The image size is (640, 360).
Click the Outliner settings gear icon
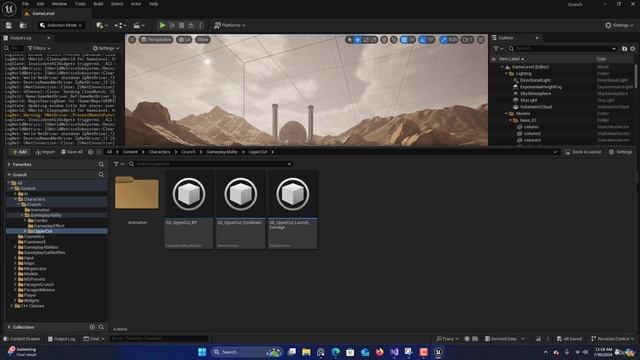(x=633, y=49)
